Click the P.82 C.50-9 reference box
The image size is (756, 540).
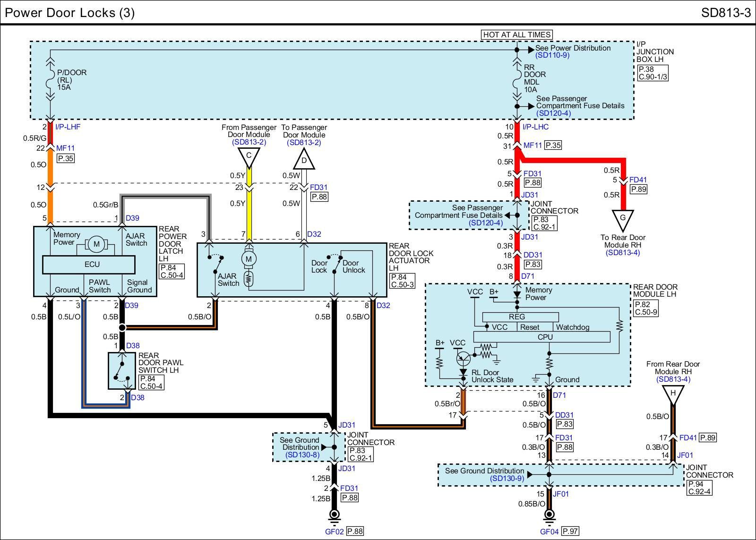(x=645, y=309)
